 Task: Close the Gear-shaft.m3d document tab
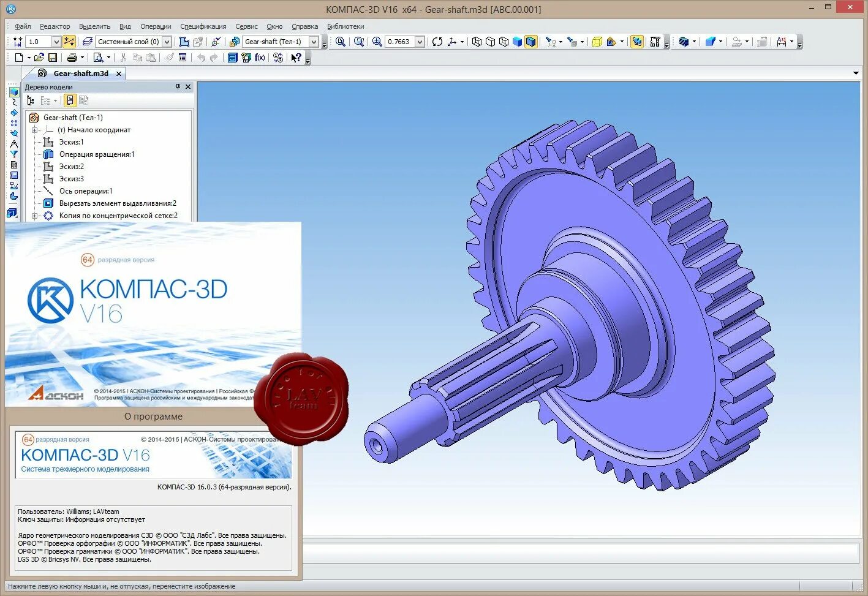tap(119, 74)
